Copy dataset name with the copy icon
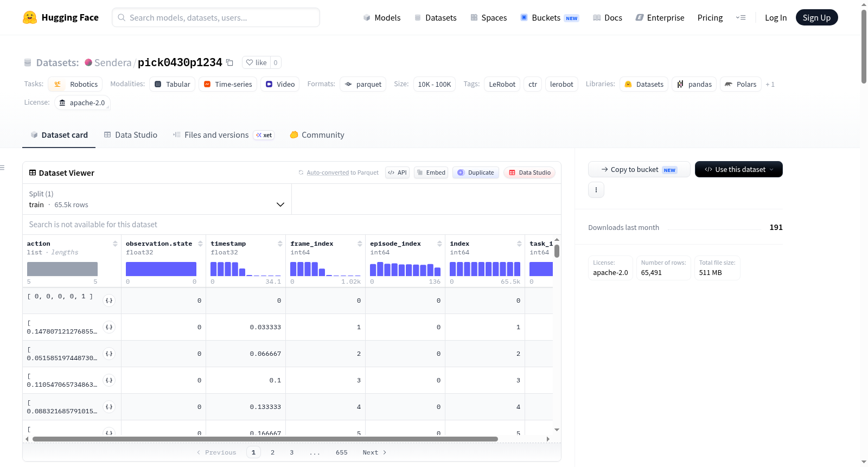Image resolution: width=868 pixels, height=467 pixels. [x=229, y=62]
